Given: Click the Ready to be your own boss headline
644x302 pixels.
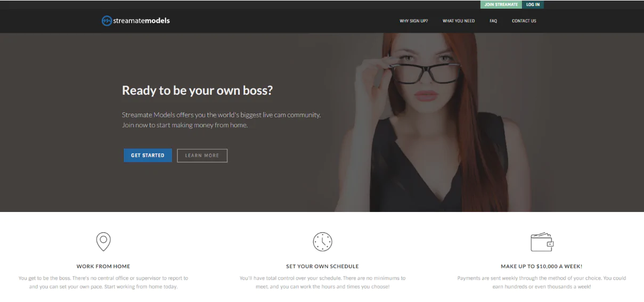Looking at the screenshot, I should (197, 91).
